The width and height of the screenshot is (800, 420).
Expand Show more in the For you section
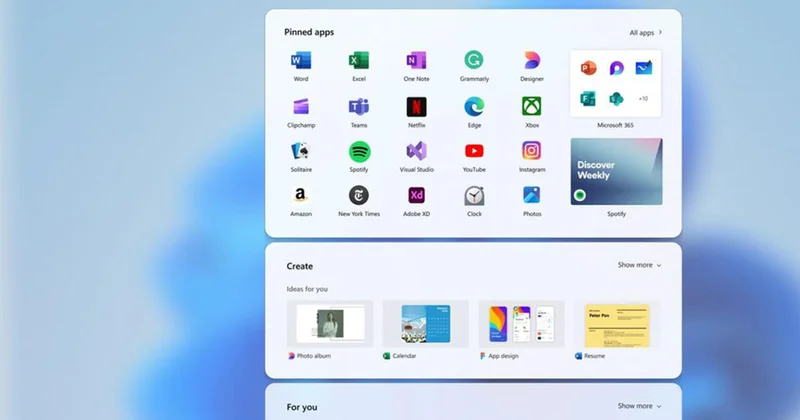click(x=639, y=406)
